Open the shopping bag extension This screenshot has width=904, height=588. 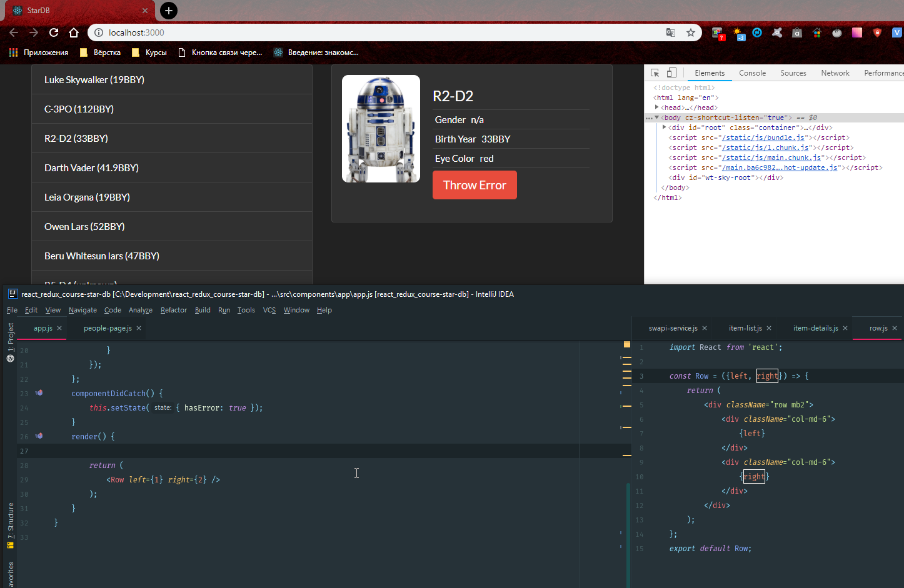coord(797,32)
